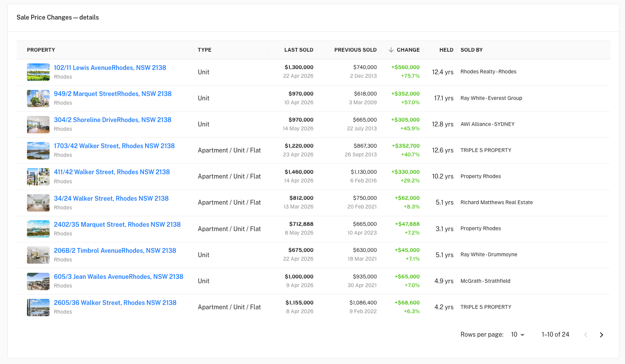Click Rhodes Realty - Rhodes agency text
The height and width of the screenshot is (364, 625).
point(489,72)
